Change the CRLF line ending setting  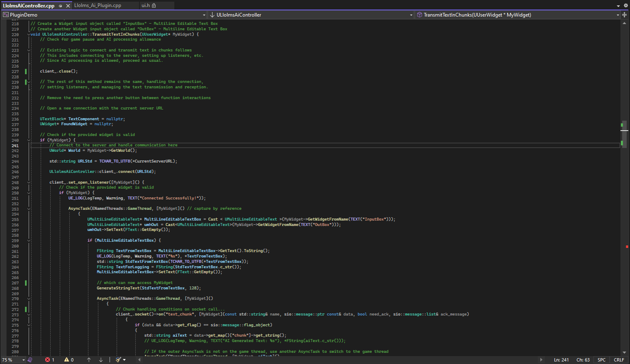pos(619,360)
